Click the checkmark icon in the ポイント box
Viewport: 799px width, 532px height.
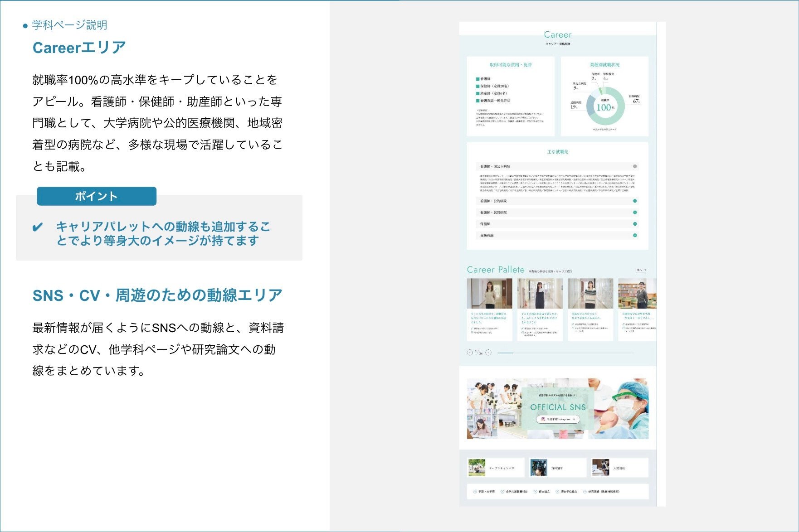point(38,227)
